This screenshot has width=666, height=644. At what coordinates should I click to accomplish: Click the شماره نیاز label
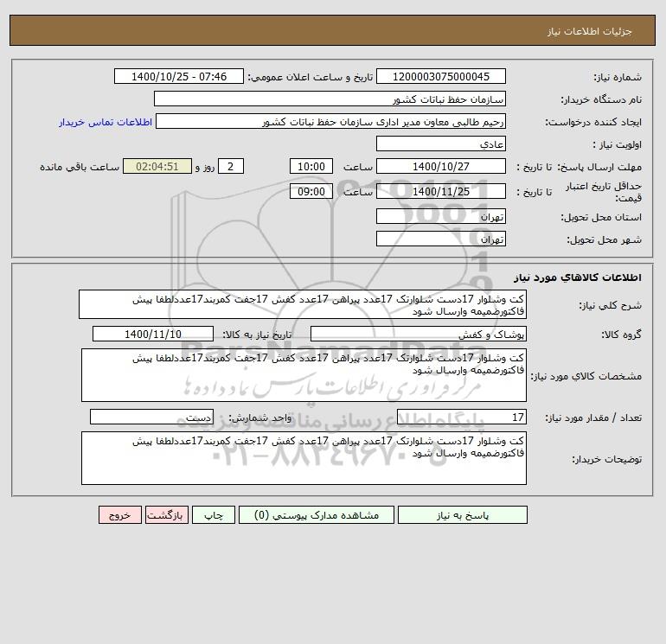tap(618, 77)
